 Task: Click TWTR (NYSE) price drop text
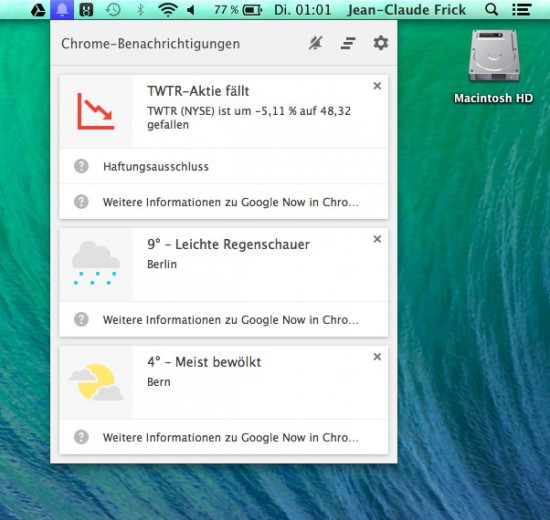click(x=249, y=118)
